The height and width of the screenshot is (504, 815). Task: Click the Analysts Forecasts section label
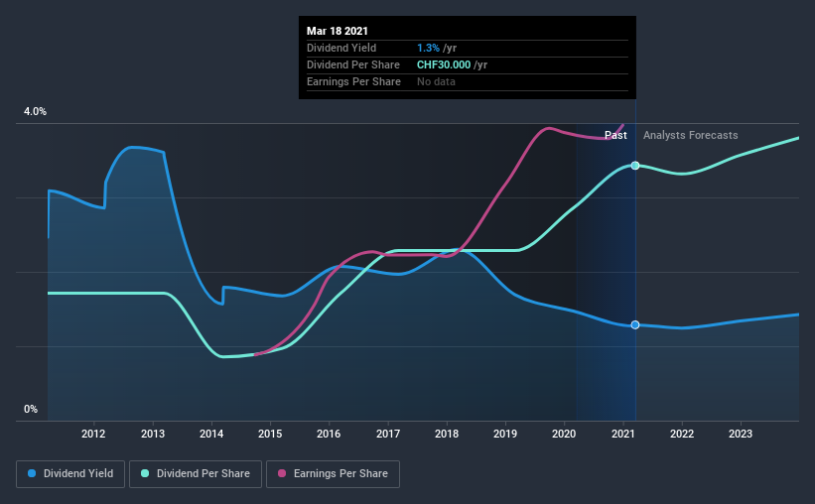tap(690, 135)
